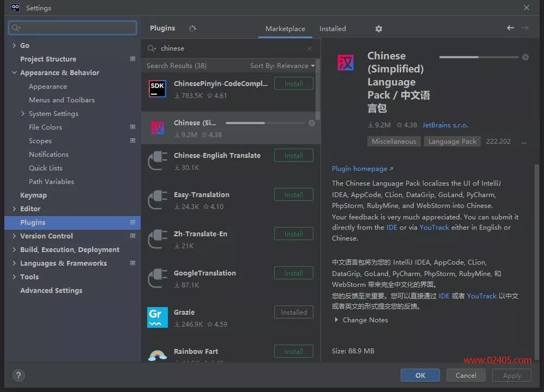This screenshot has width=544, height=392.
Task: Expand the Tools settings node
Action: [x=14, y=277]
